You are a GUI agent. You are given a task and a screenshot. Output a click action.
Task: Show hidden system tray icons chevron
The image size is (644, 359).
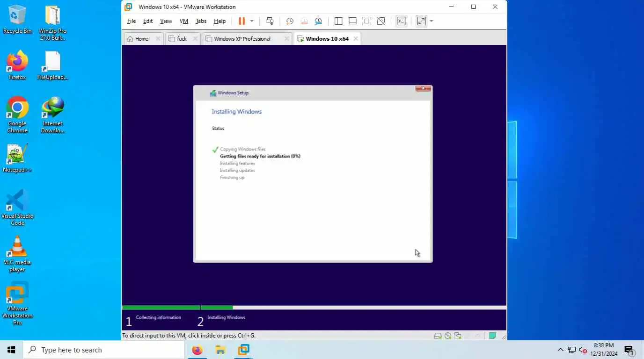pos(560,350)
